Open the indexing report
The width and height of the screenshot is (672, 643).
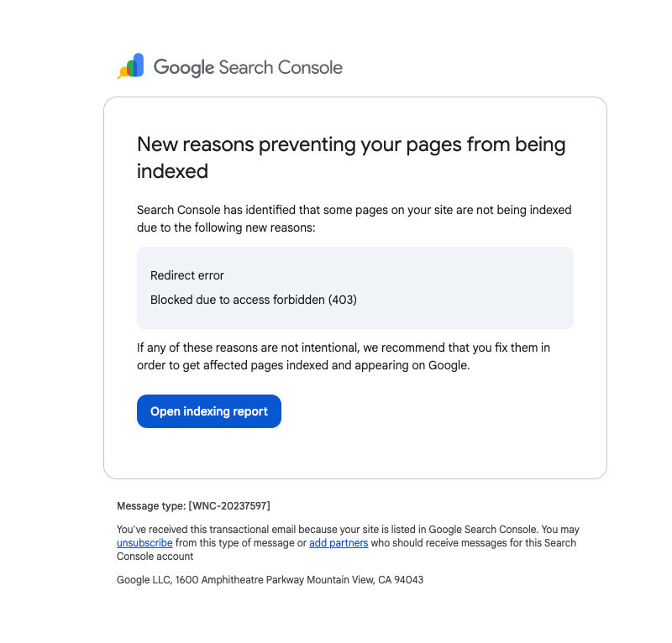point(208,411)
